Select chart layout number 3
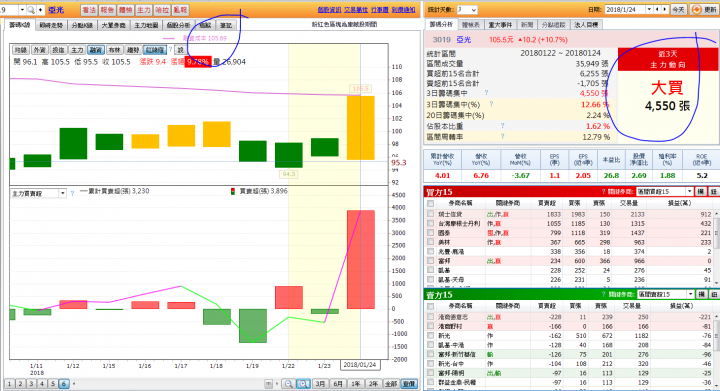 pyautogui.click(x=31, y=384)
